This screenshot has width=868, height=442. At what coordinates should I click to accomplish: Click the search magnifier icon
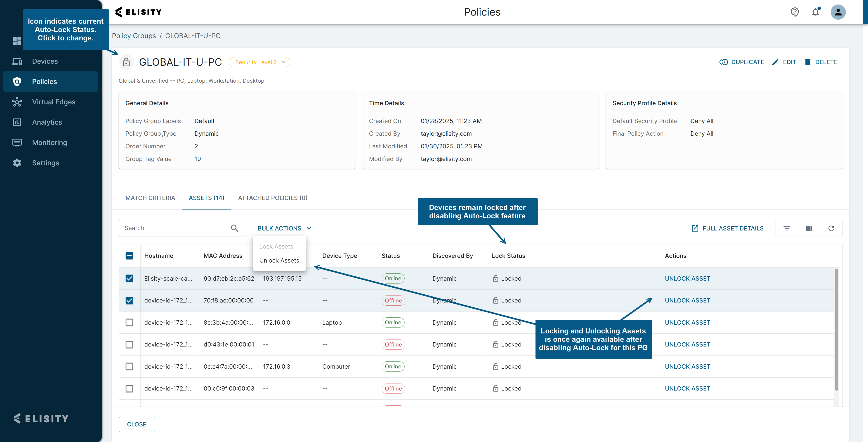tap(235, 228)
